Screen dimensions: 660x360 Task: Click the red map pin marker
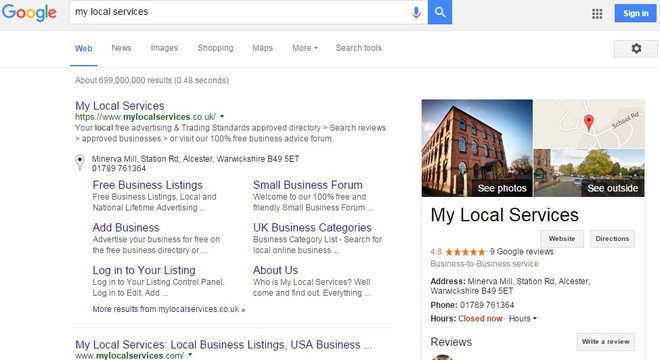[x=589, y=123]
